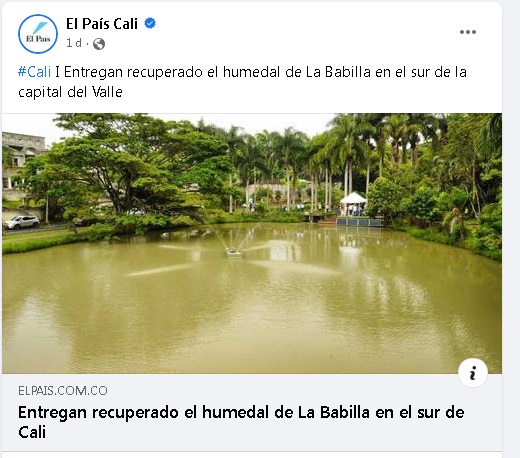This screenshot has width=520, height=458.
Task: Click the globe public audience icon
Action: pos(99,44)
